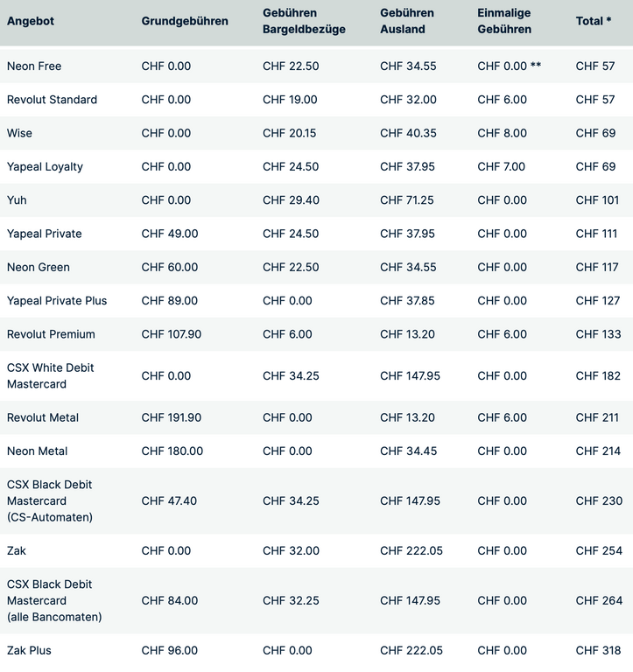
Task: Click the CHF 191.90 Revolut Metal base fee
Action: (x=172, y=417)
